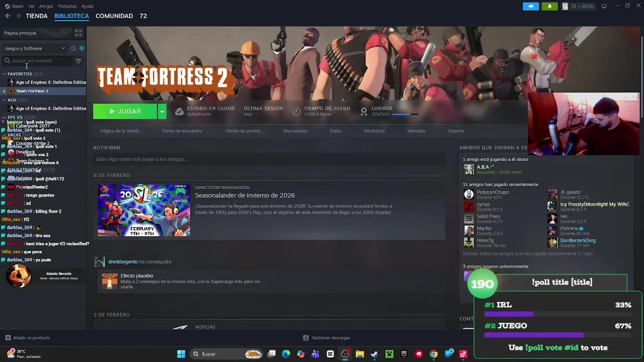This screenshot has width=644, height=362.
Task: Open Microsoft Edge from the taskbar
Action: (x=286, y=354)
